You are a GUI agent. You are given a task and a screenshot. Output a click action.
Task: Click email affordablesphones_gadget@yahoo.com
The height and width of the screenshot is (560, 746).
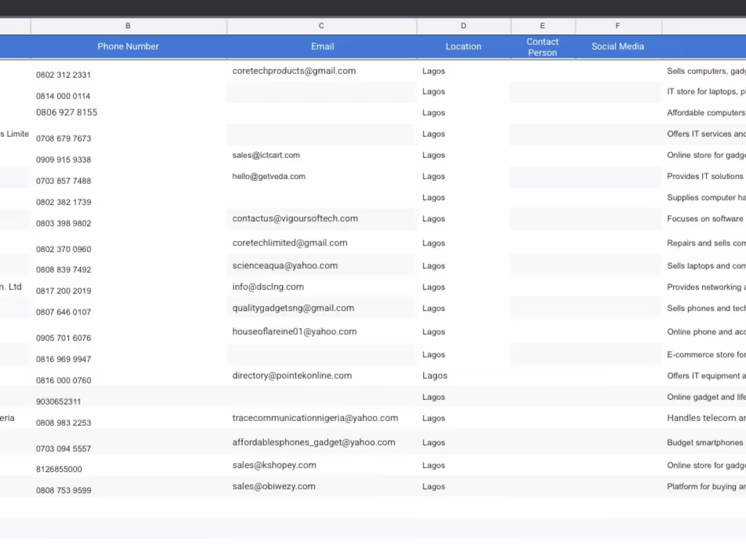click(x=313, y=442)
